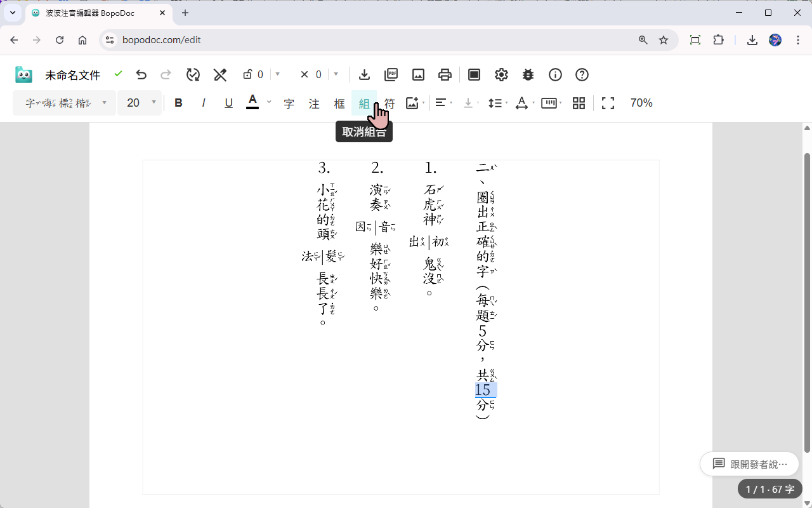Open the help icon
This screenshot has width=812, height=508.
click(582, 74)
